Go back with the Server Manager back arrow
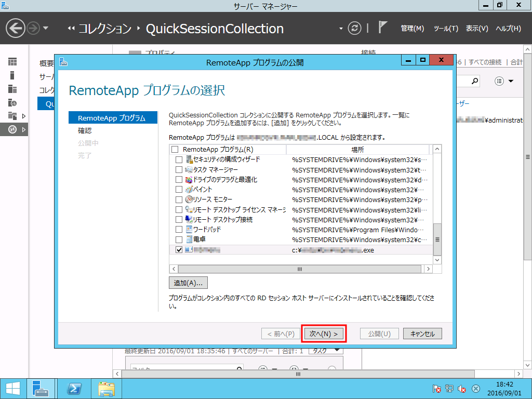Image resolution: width=532 pixels, height=399 pixels. [x=16, y=28]
